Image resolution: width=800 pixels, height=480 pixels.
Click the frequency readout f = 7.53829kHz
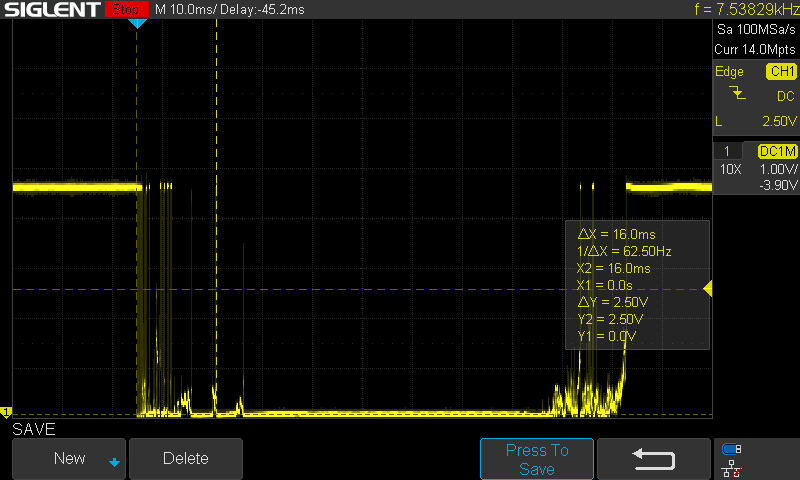tap(746, 9)
